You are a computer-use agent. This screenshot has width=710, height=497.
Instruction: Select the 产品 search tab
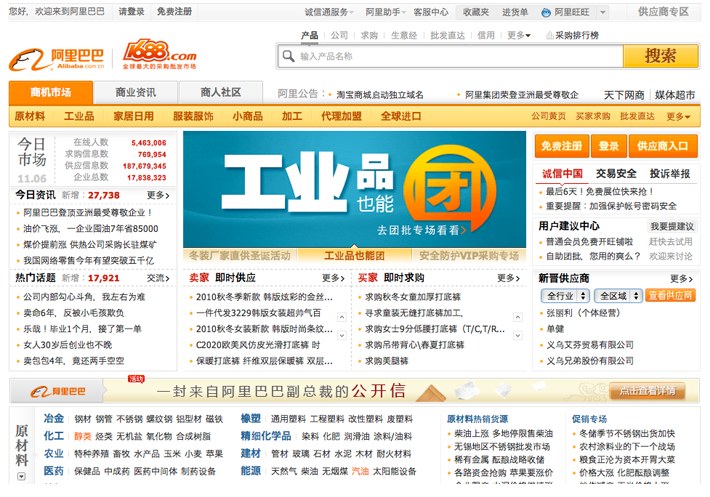310,35
